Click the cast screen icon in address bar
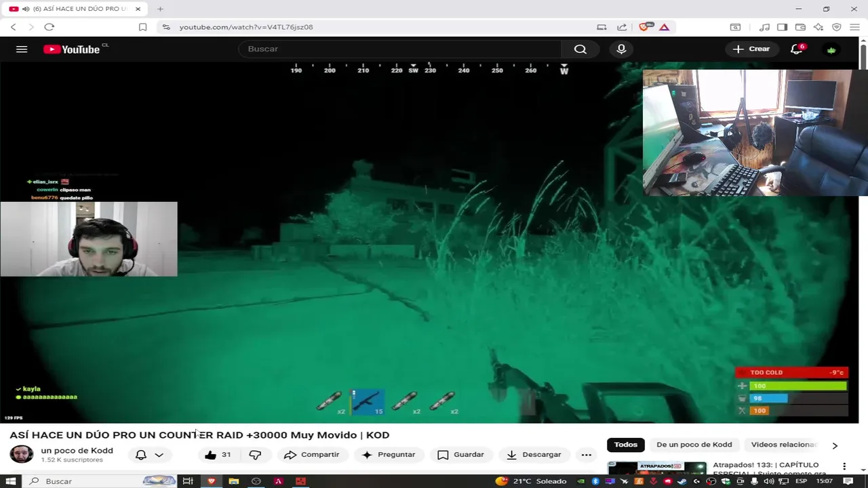This screenshot has width=868, height=488. (601, 27)
